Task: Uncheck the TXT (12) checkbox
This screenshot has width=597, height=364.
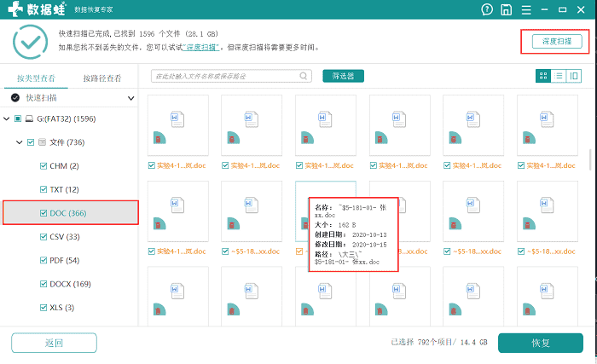Action: tap(43, 189)
